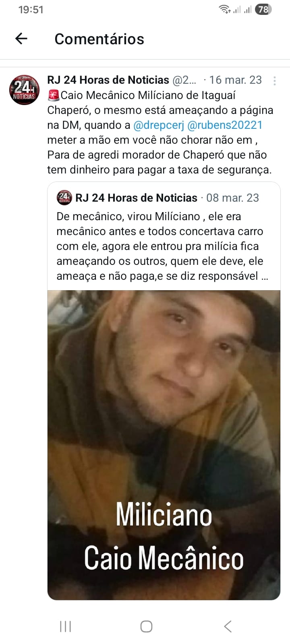Open Android recent apps button

pyautogui.click(x=65, y=626)
